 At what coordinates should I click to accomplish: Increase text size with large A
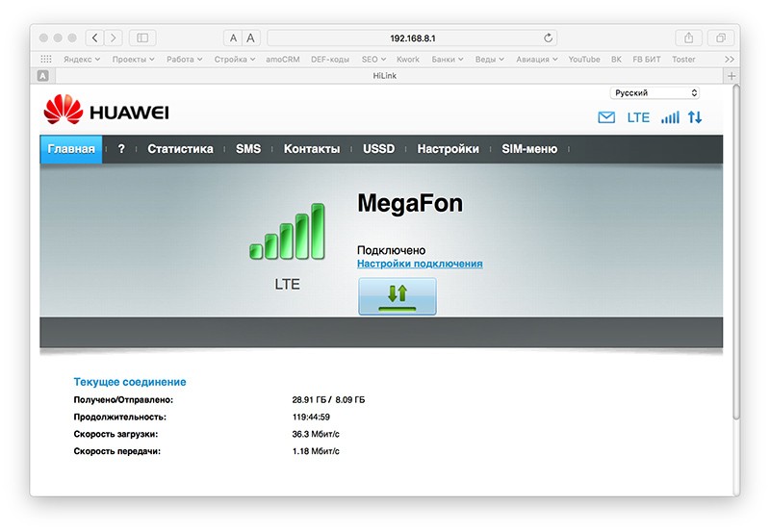click(250, 38)
